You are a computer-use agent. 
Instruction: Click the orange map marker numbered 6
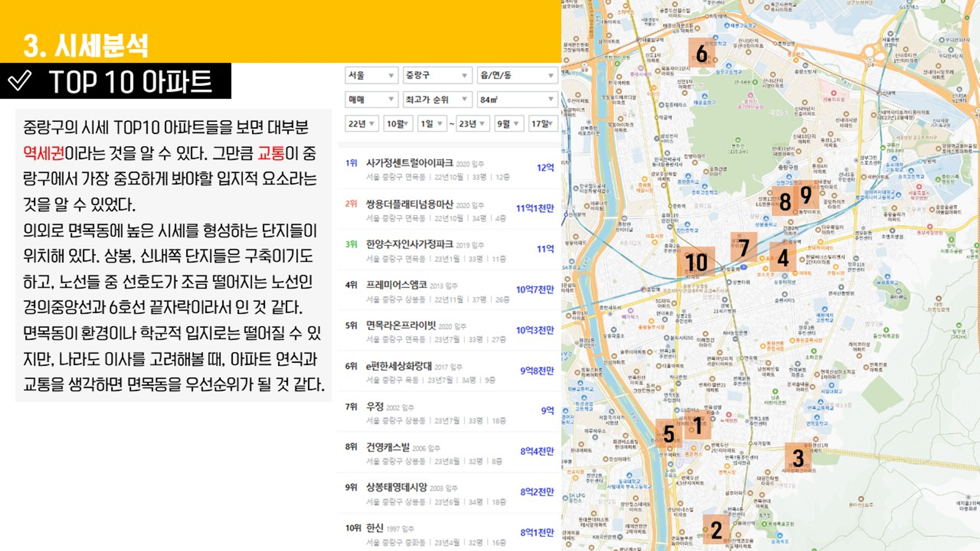click(x=702, y=53)
